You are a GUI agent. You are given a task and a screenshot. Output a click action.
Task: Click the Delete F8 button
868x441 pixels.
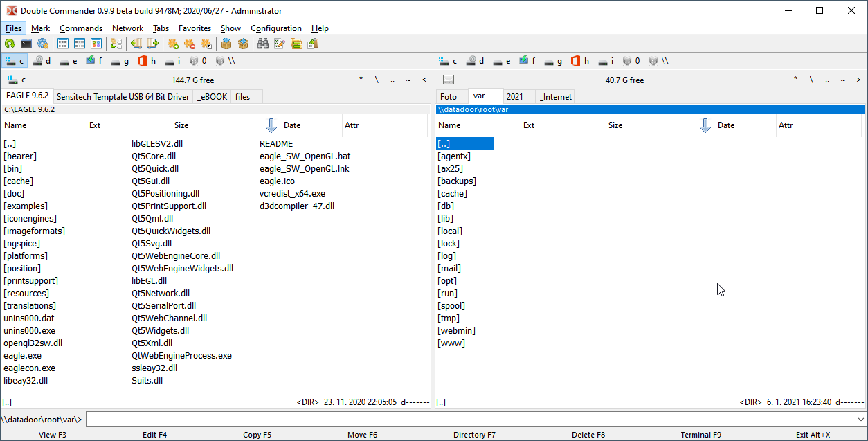pyautogui.click(x=588, y=435)
